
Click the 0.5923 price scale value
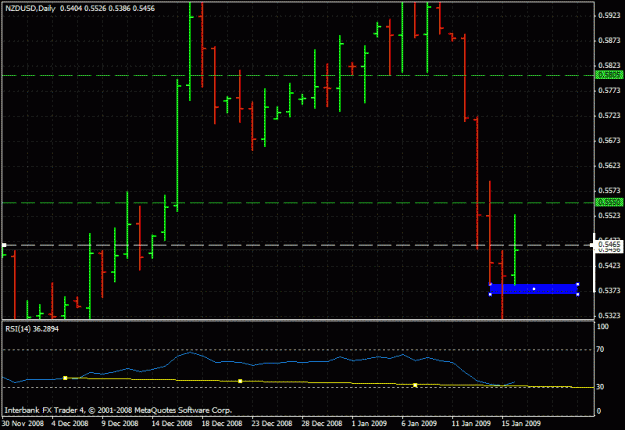pos(609,16)
